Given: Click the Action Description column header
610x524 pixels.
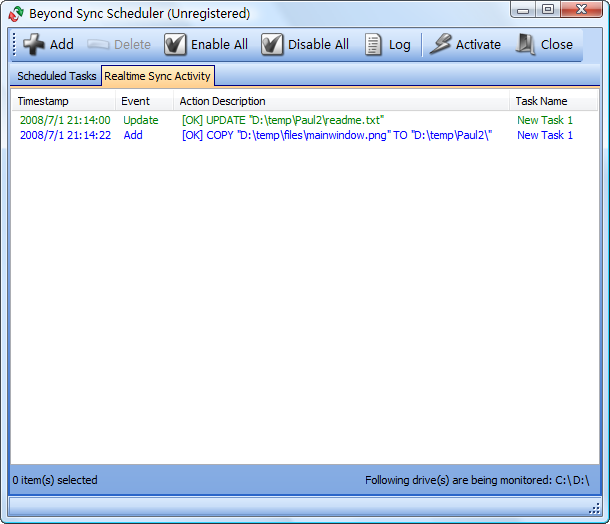Looking at the screenshot, I should (x=341, y=101).
